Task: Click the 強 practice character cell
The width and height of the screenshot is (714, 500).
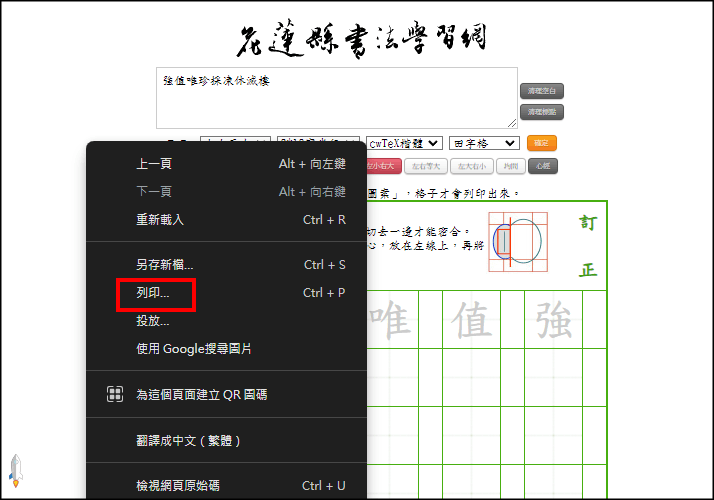Action: pyautogui.click(x=553, y=320)
